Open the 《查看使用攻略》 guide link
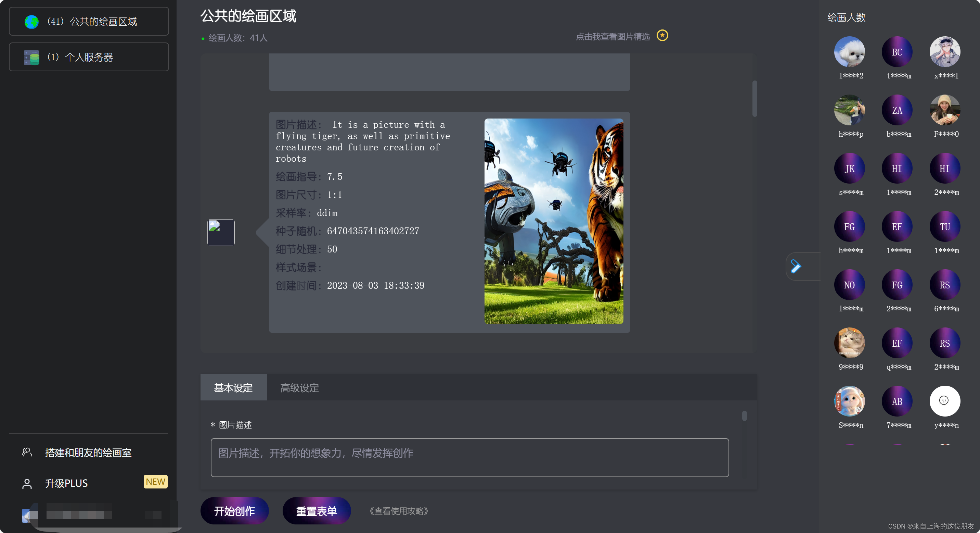The image size is (980, 533). 399,511
